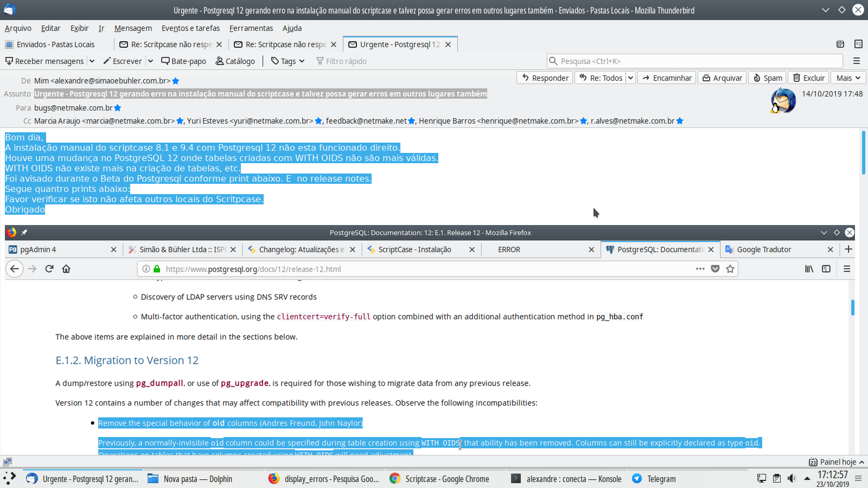Click the ScriptCase - Instalação Firefox tab
This screenshot has width=868, height=488.
coord(420,249)
